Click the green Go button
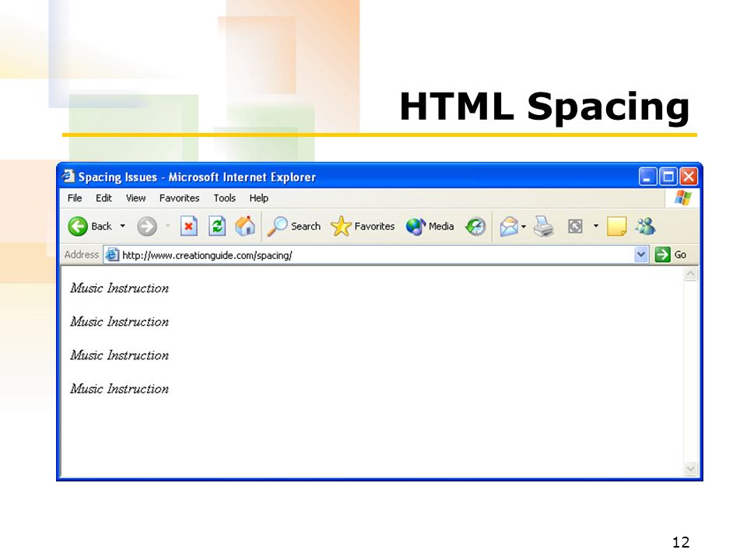This screenshot has width=747, height=560. coord(672,255)
